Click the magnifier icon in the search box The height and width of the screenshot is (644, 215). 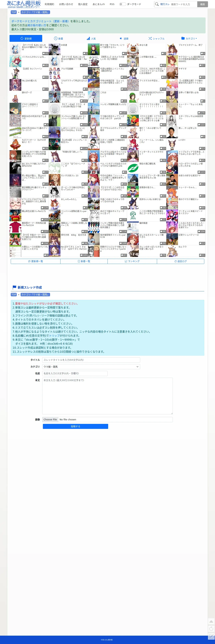point(157,4)
